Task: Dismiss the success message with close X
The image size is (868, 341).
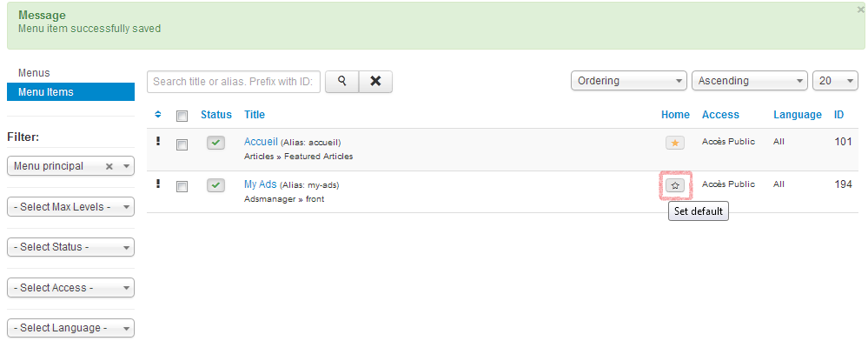Action: click(x=860, y=10)
